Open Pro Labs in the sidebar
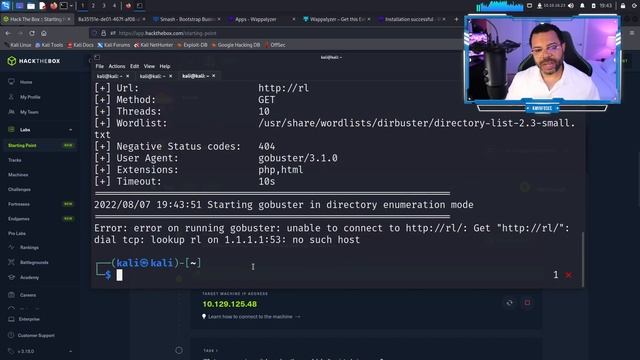The width and height of the screenshot is (640, 360). pyautogui.click(x=17, y=233)
